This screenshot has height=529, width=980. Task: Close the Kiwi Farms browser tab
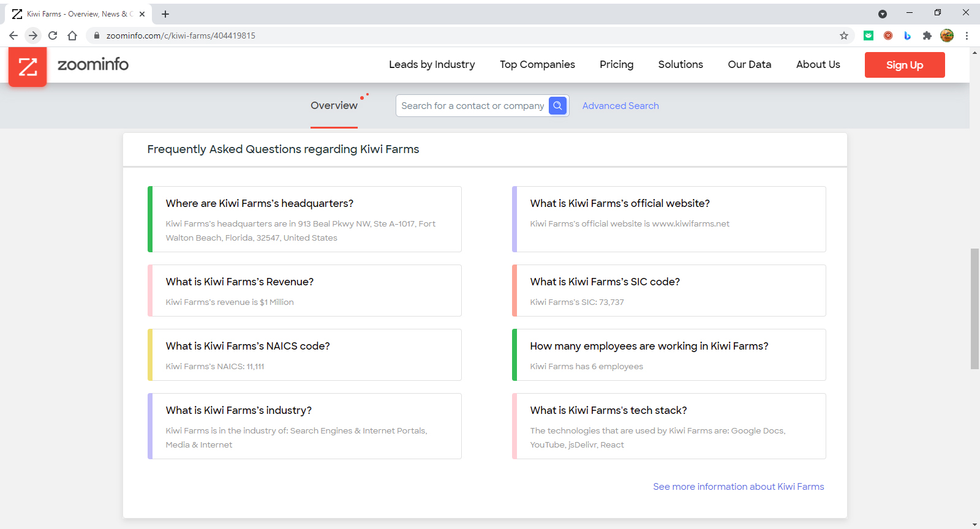click(x=142, y=13)
